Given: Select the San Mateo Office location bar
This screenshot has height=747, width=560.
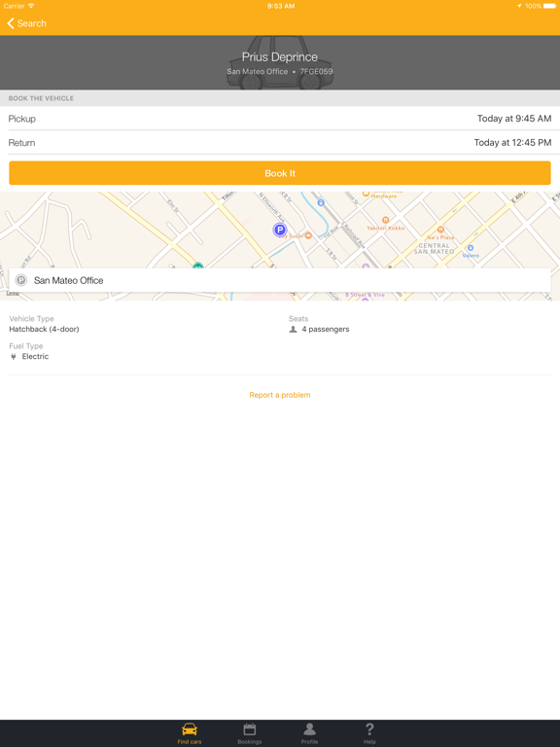Looking at the screenshot, I should click(x=280, y=280).
